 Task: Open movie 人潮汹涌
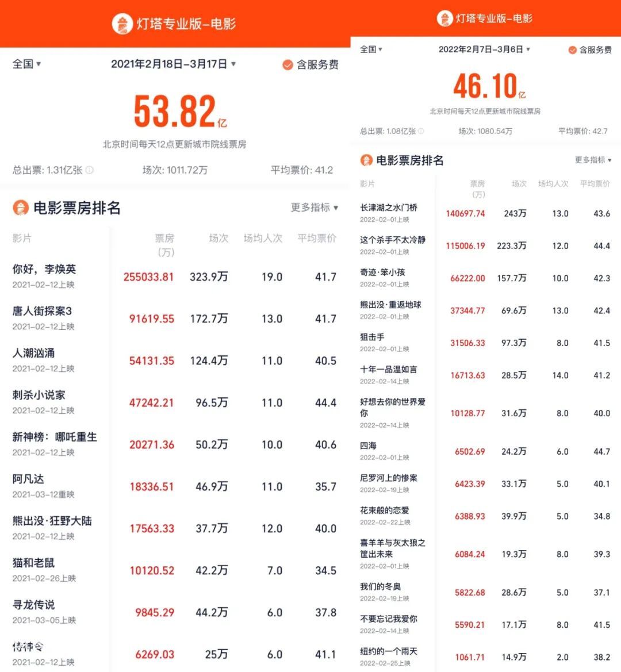tap(33, 353)
